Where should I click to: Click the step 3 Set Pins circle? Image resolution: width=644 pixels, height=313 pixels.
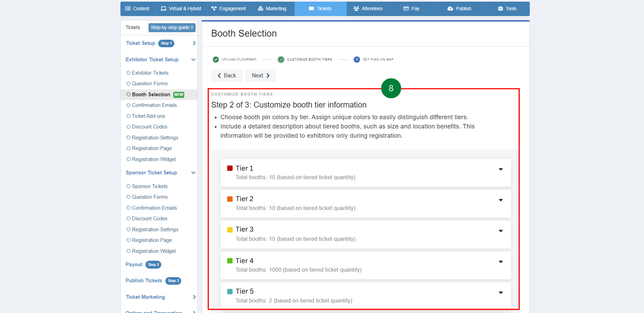click(357, 60)
